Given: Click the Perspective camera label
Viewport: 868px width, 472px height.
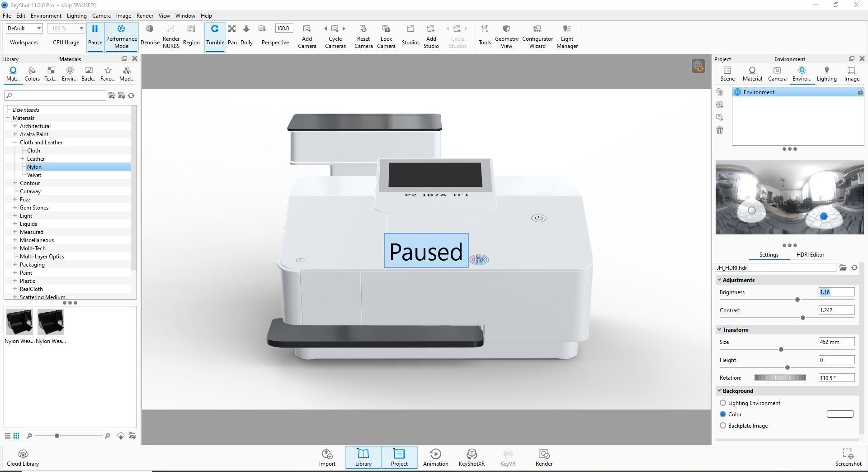Looking at the screenshot, I should pos(275,43).
